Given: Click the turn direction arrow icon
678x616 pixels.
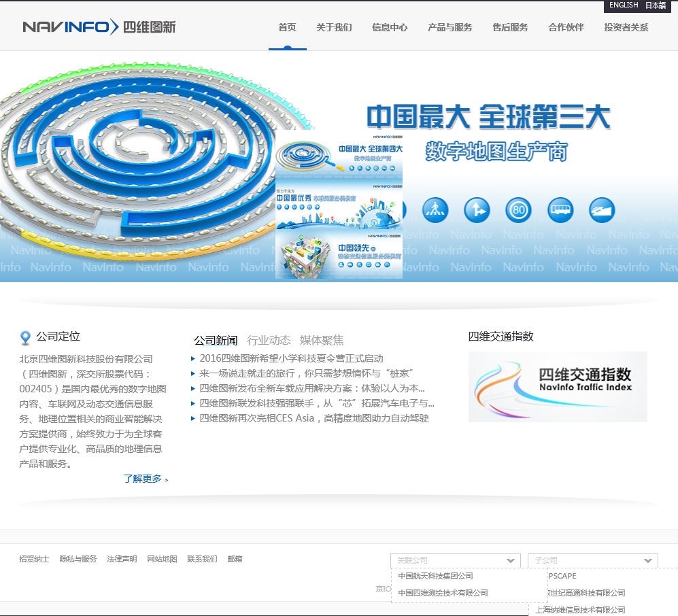Looking at the screenshot, I should (477, 210).
